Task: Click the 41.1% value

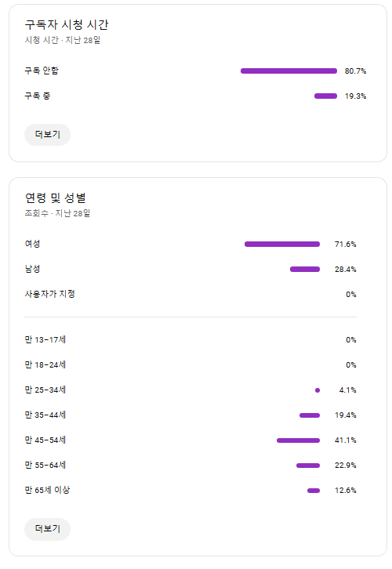Action: [x=345, y=440]
